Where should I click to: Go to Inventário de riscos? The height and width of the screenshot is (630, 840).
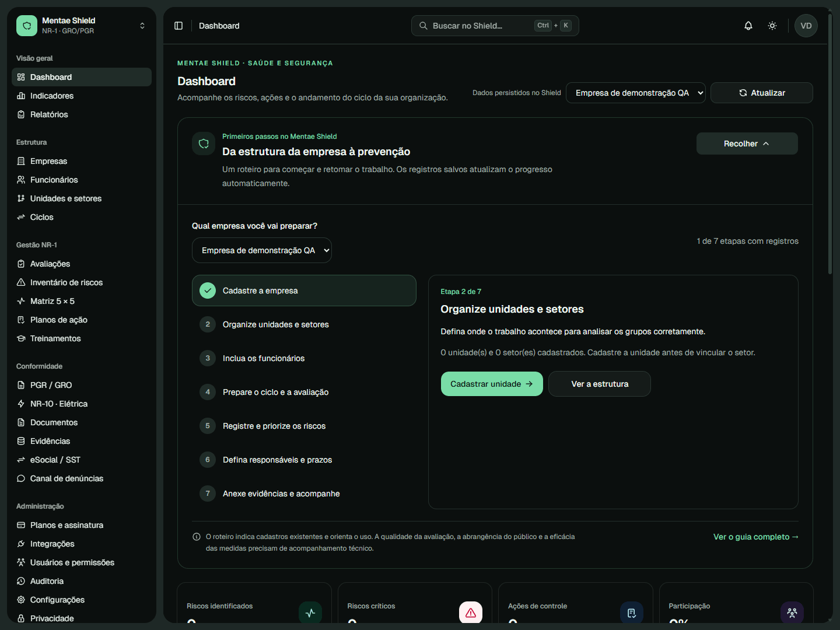point(82,282)
